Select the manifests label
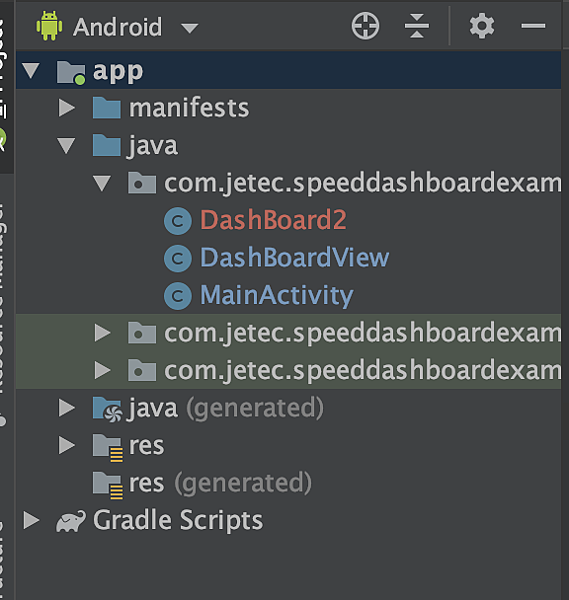This screenshot has width=569, height=600. pos(189,108)
